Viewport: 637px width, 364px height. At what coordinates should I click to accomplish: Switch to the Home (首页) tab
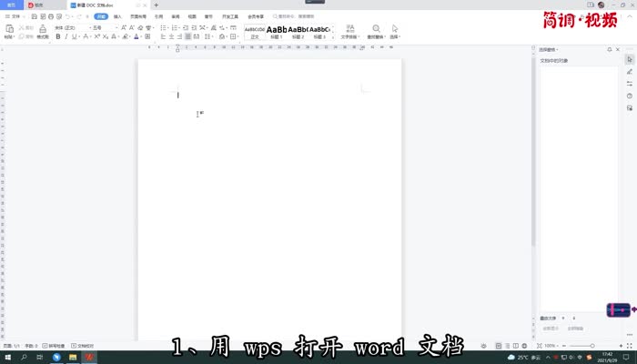11,5
